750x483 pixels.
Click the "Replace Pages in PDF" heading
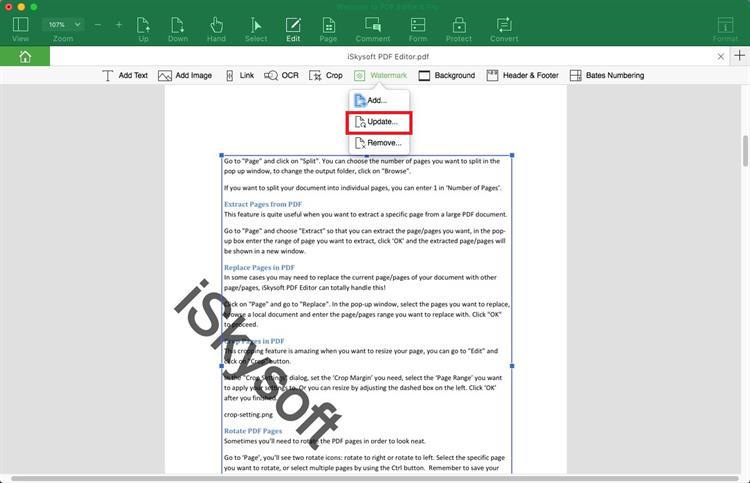pos(259,267)
